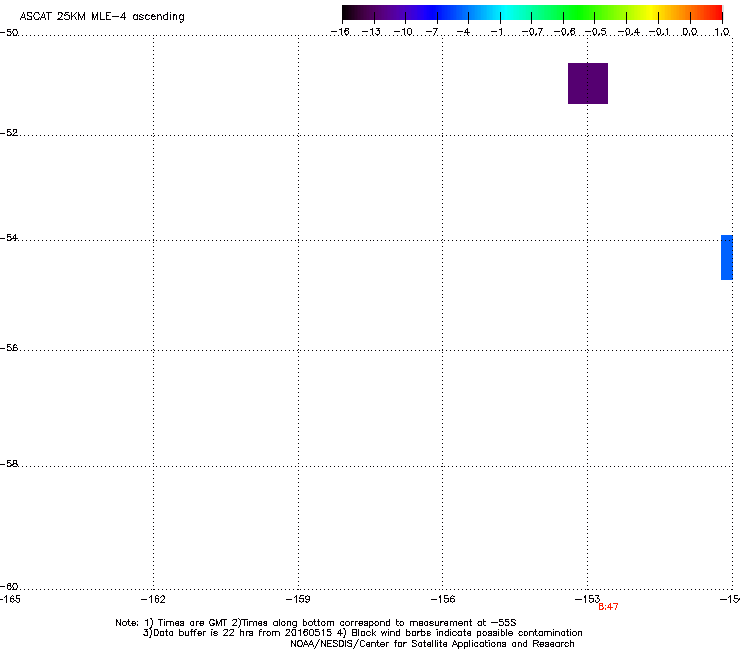This screenshot has width=740, height=650.
Task: Select the -0.7 color scale label
Action: pos(532,32)
